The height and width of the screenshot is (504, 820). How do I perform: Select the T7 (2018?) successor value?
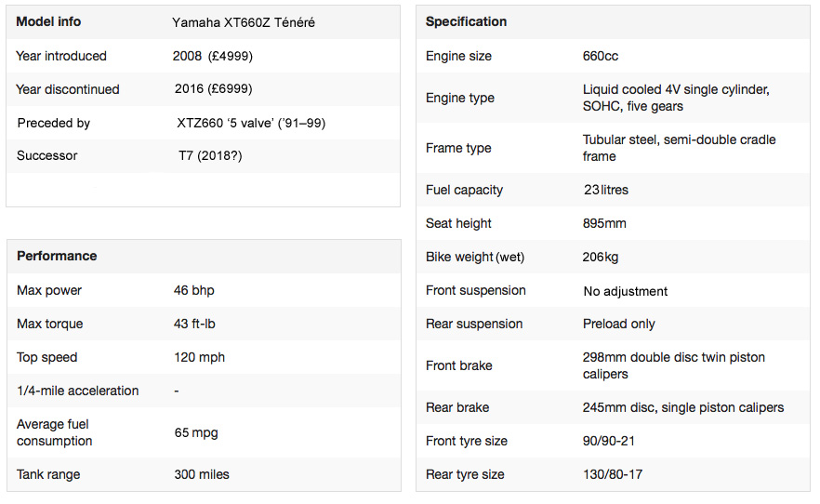click(x=210, y=155)
